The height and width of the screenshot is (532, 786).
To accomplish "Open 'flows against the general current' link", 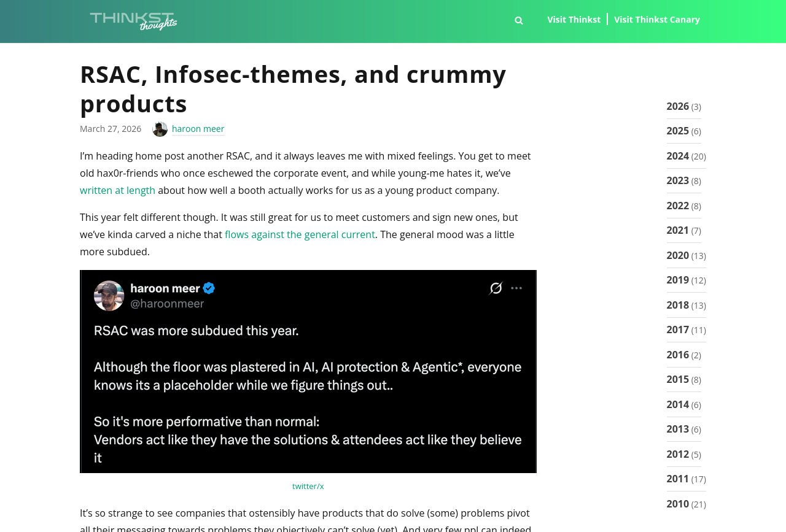I will (x=300, y=234).
